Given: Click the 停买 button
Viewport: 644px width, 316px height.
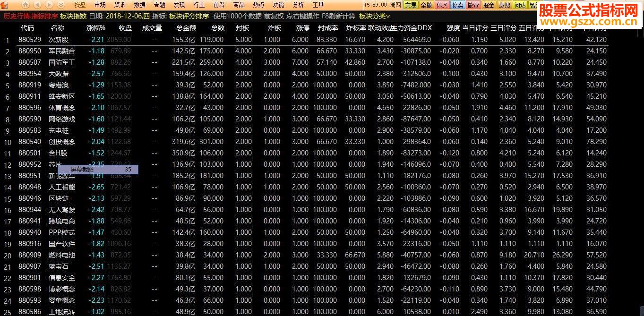Looking at the screenshot, I should pyautogui.click(x=442, y=5).
